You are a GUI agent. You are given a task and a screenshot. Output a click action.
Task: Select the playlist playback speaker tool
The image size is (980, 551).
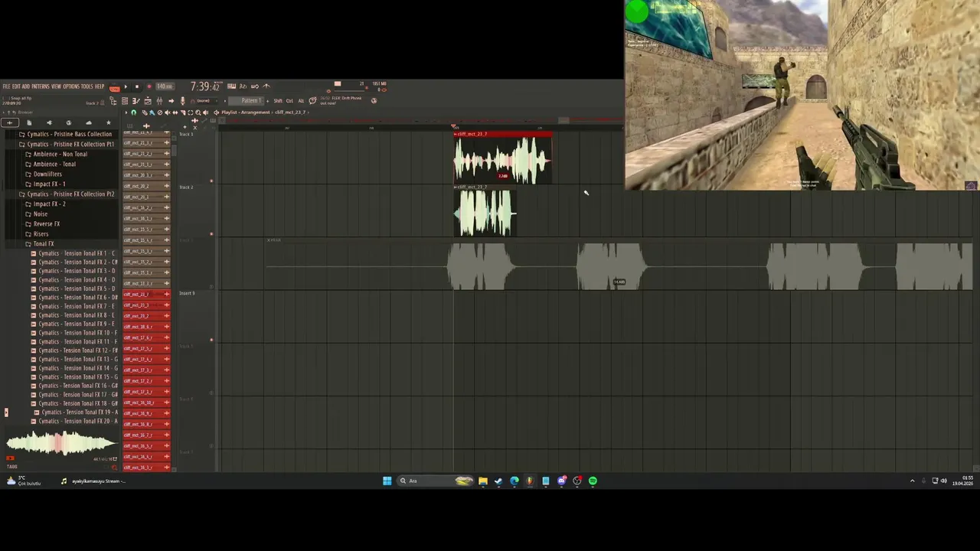205,112
